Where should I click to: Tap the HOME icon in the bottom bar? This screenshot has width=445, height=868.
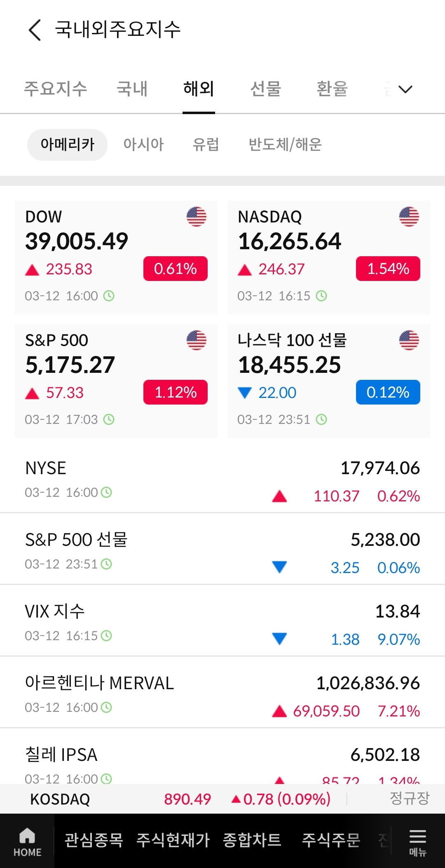click(27, 842)
